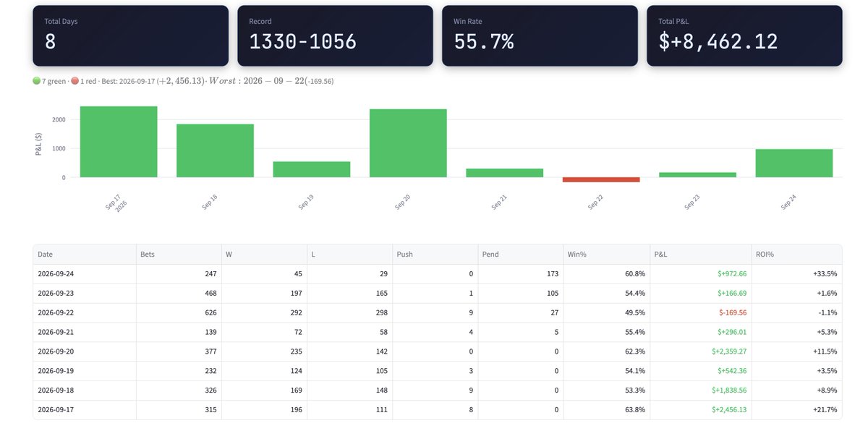Click the Win Rate 55.7% card
868x431 pixels.
click(x=540, y=36)
